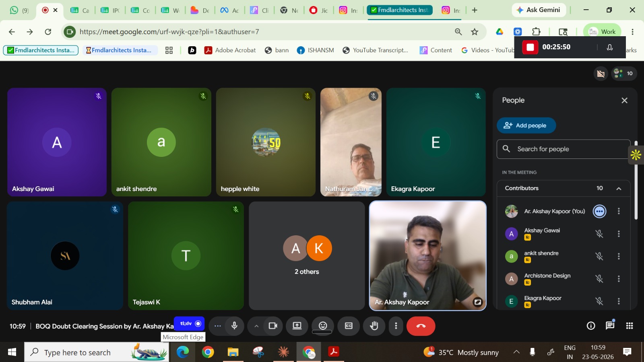Open the Content bookmark
Viewport: 644px width, 362px height.
click(436, 50)
